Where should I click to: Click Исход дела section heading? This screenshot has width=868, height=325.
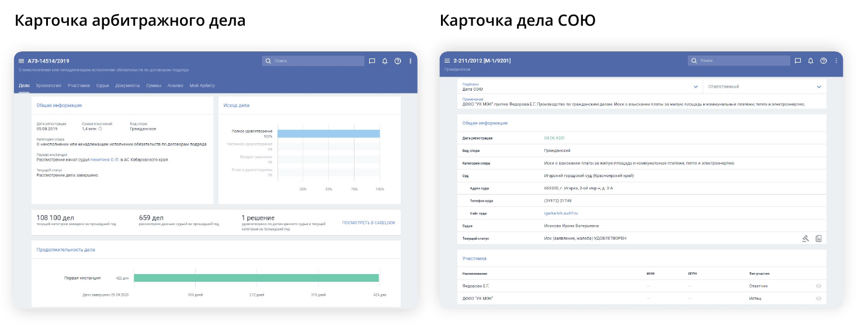[x=237, y=105]
